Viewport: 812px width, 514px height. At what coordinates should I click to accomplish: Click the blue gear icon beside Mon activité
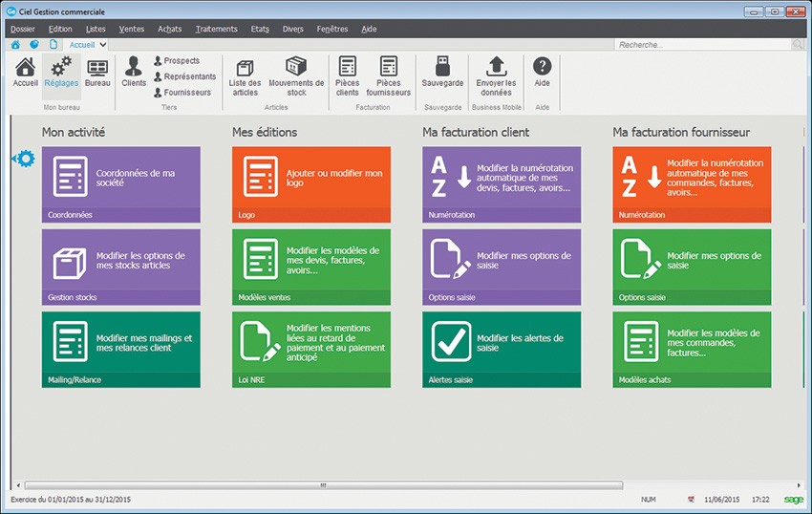point(24,159)
